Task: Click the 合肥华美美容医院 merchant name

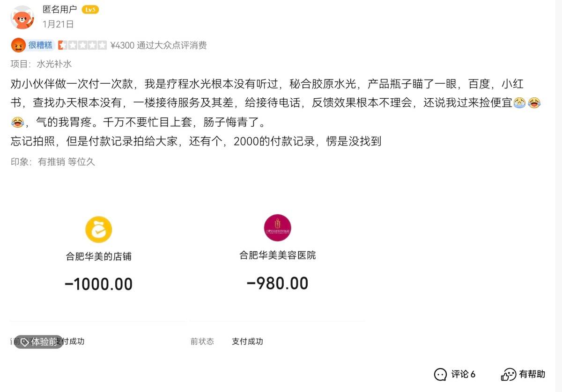Action: [277, 255]
